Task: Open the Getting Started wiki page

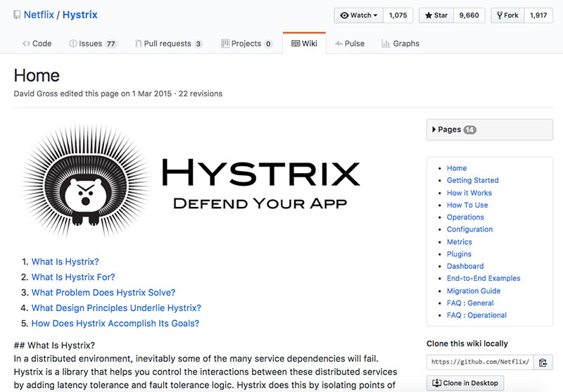Action: coord(472,180)
